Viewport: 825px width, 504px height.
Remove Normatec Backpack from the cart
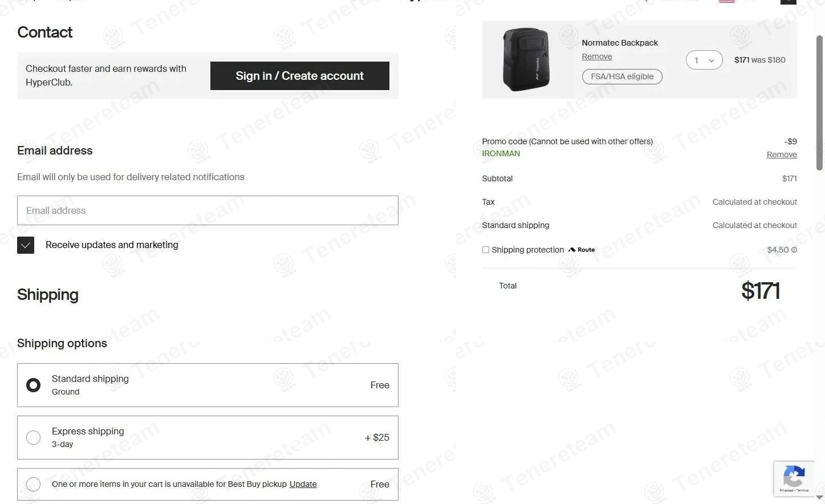pyautogui.click(x=596, y=56)
